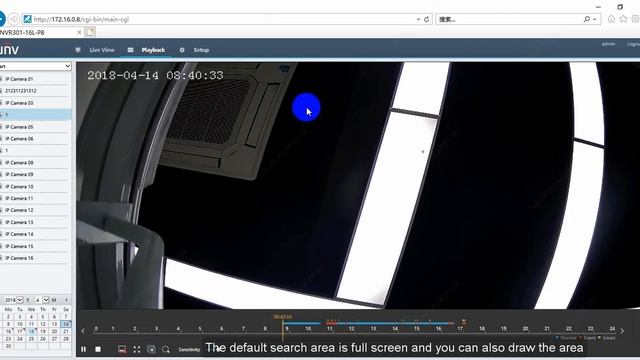Toggle full screen playback icon
The image size is (640, 360).
click(137, 349)
